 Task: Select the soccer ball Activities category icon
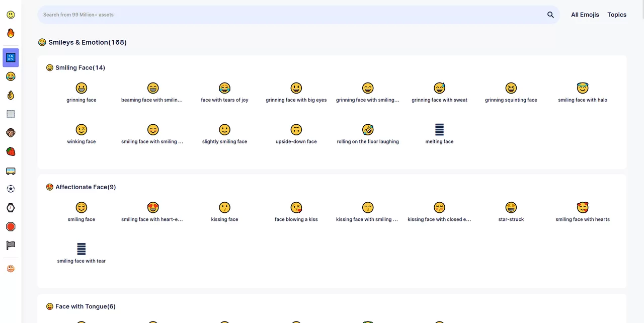pyautogui.click(x=11, y=189)
